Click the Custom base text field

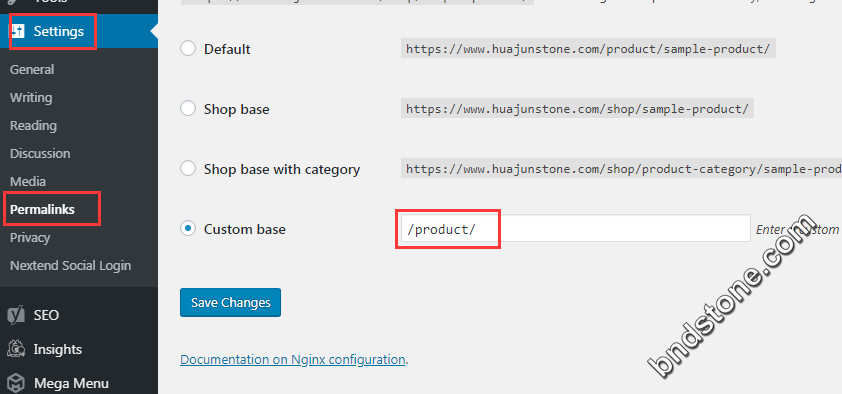(x=576, y=229)
